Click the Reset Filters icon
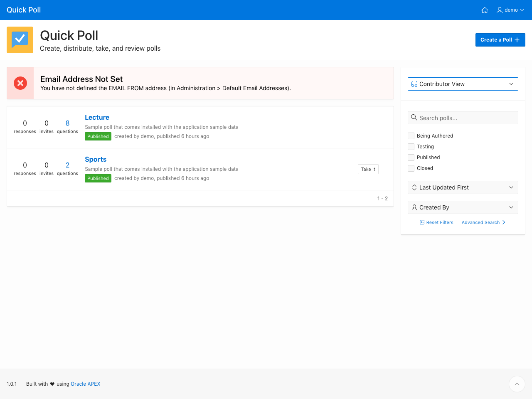This screenshot has height=399, width=532. pyautogui.click(x=422, y=222)
